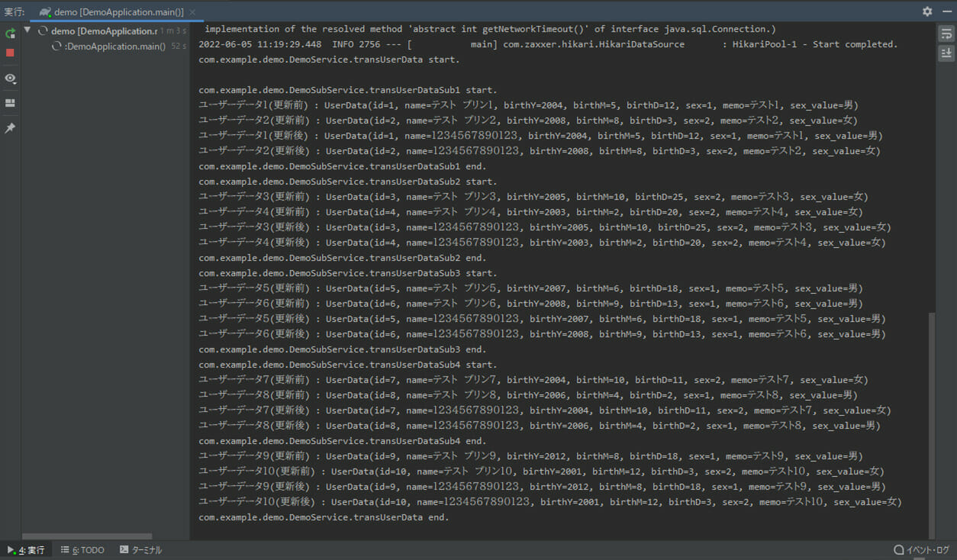Viewport: 957px width, 560px height.
Task: Click the Restore Layout icon
Action: point(10,103)
